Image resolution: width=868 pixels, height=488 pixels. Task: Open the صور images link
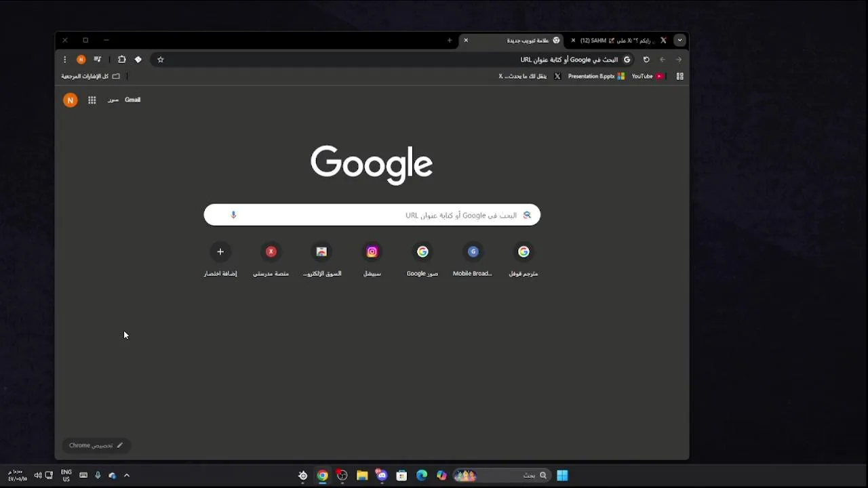[113, 100]
